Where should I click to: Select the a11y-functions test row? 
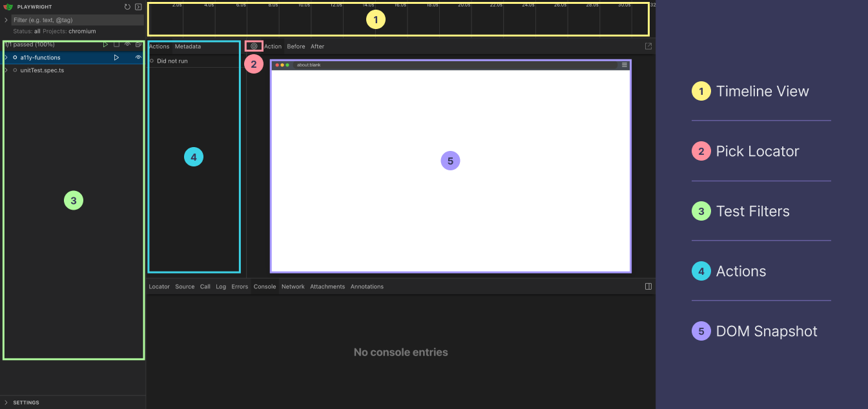pyautogui.click(x=73, y=57)
